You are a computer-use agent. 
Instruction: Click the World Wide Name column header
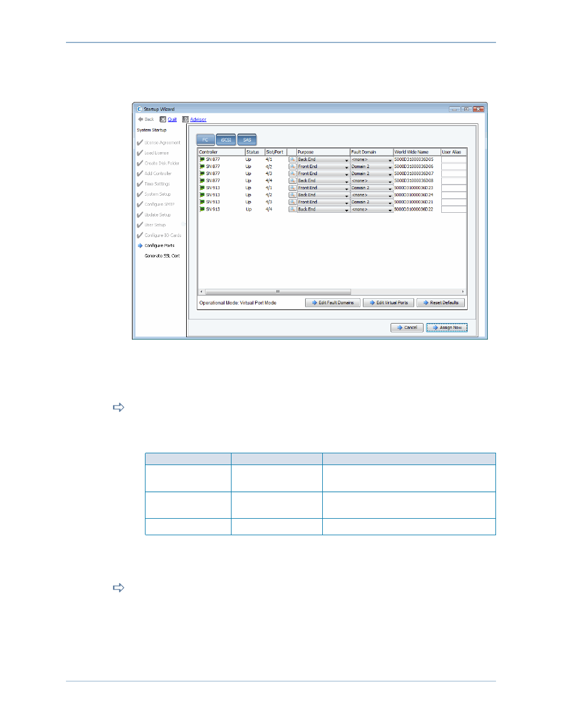tap(417, 152)
